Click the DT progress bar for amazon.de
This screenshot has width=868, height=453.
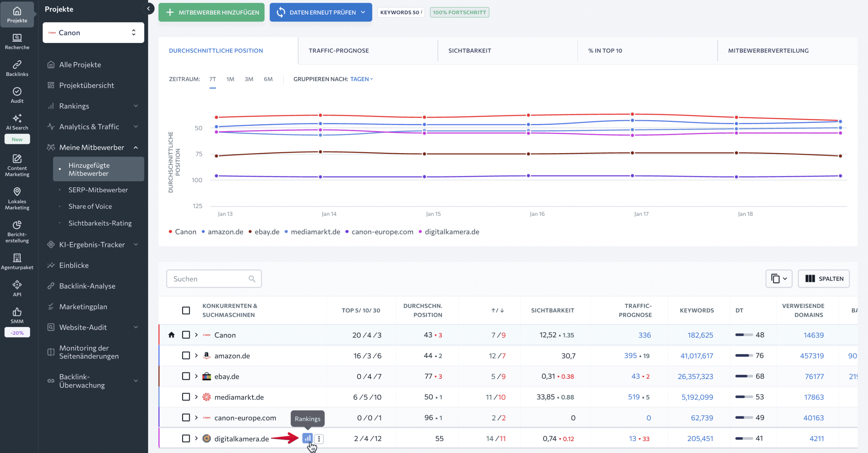745,355
